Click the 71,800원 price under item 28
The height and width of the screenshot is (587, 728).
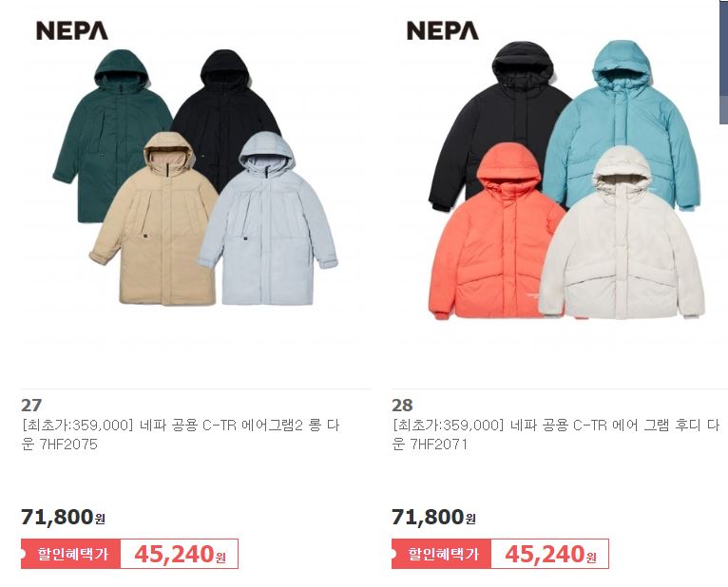pyautogui.click(x=433, y=517)
